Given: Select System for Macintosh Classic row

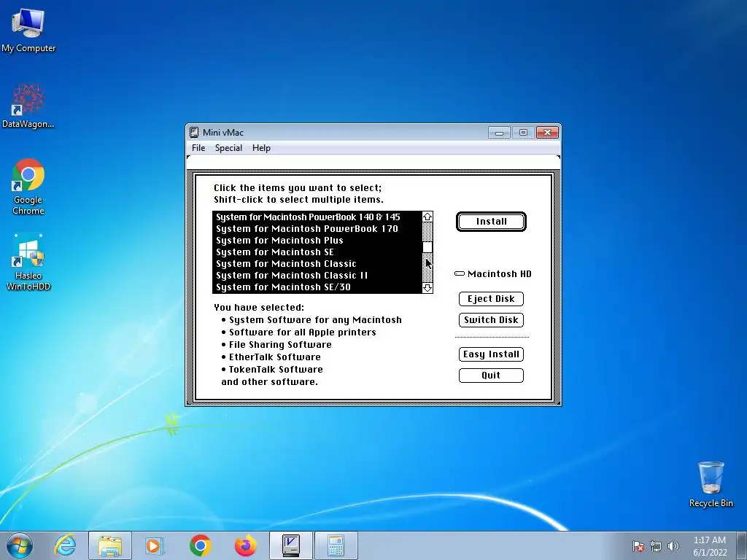Looking at the screenshot, I should [x=317, y=264].
